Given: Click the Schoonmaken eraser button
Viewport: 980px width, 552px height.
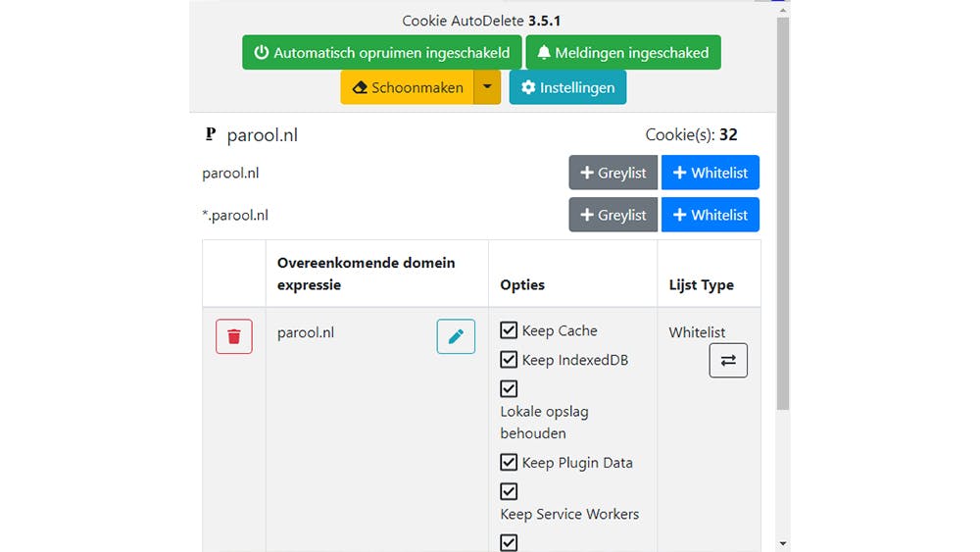Looking at the screenshot, I should point(407,87).
